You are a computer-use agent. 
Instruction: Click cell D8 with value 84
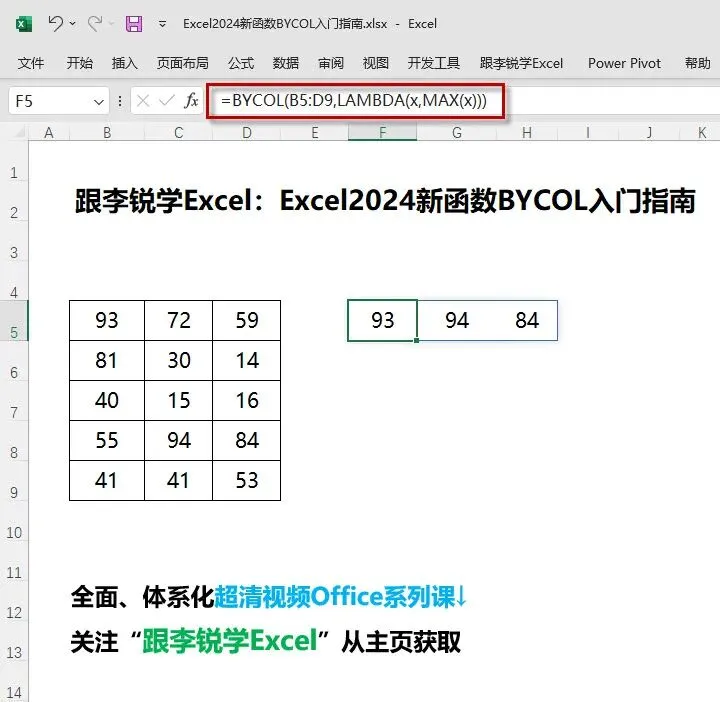247,440
